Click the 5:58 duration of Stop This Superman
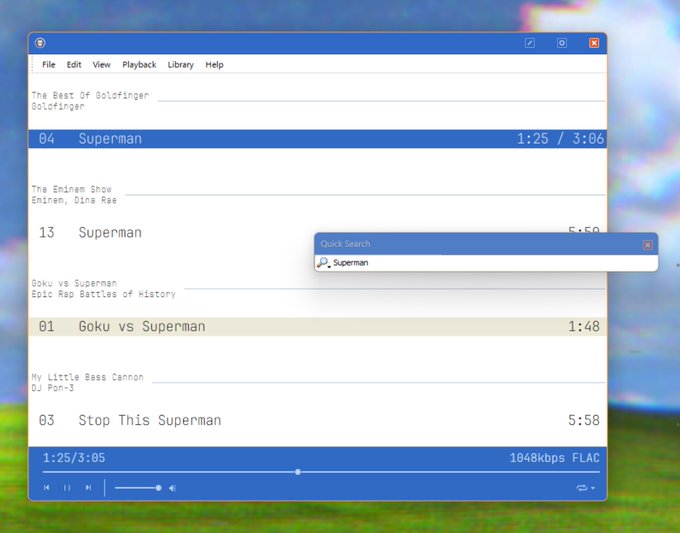Viewport: 680px width, 533px height. [x=584, y=420]
